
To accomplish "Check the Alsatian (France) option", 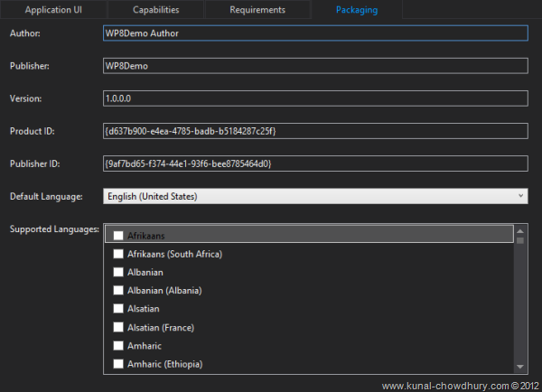I will pyautogui.click(x=118, y=327).
